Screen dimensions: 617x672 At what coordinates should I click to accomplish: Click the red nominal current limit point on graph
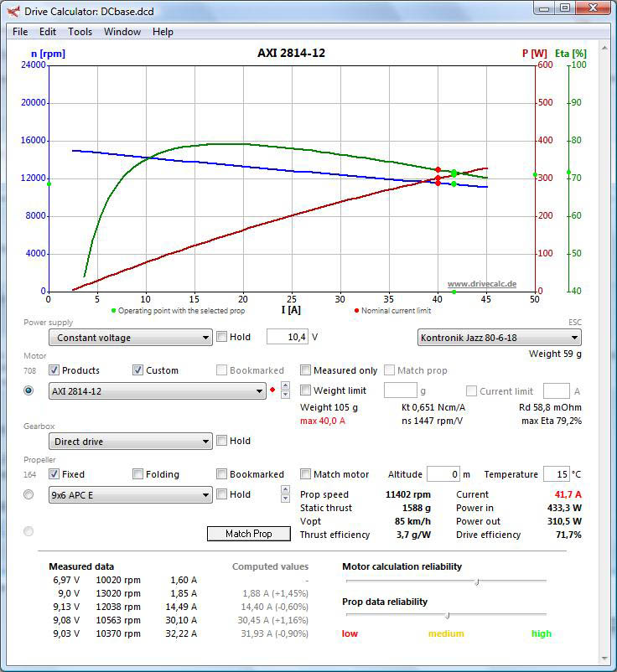tap(438, 170)
